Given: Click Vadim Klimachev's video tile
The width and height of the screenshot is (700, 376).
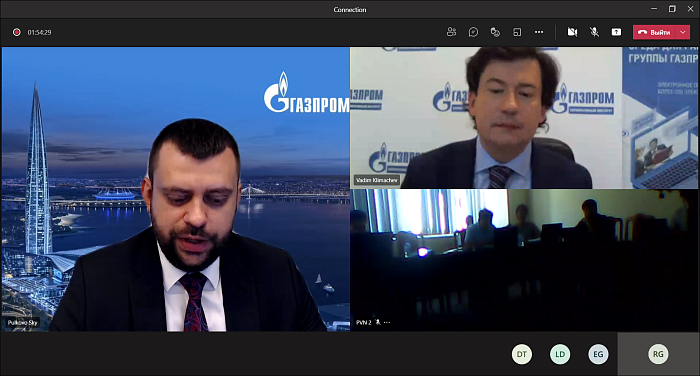Looking at the screenshot, I should pyautogui.click(x=524, y=118).
